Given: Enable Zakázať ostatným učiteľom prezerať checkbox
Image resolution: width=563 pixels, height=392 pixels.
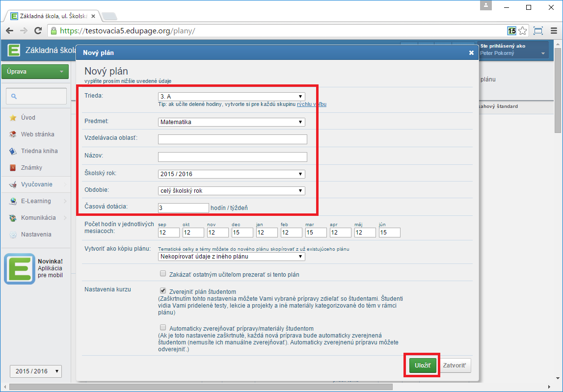Looking at the screenshot, I should tap(163, 274).
